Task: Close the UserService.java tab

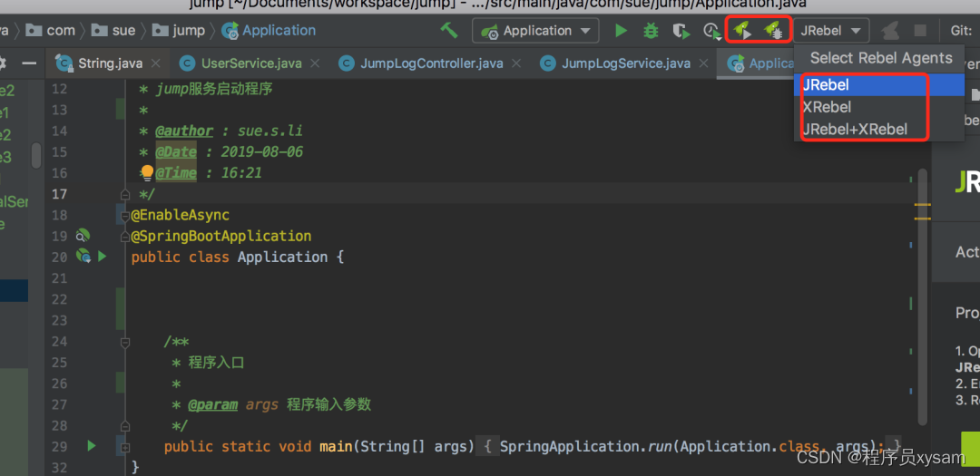Action: [315, 63]
